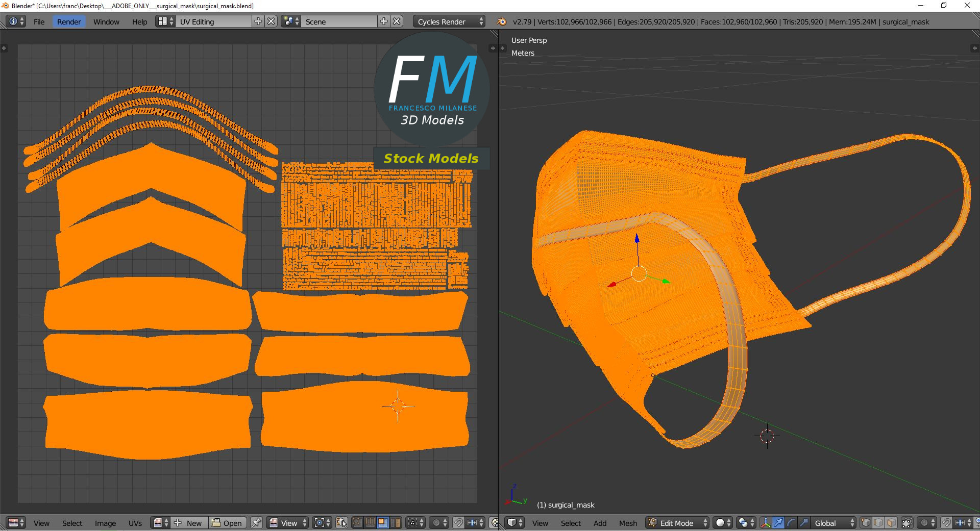Select UV vertex selection mode

pos(357,523)
